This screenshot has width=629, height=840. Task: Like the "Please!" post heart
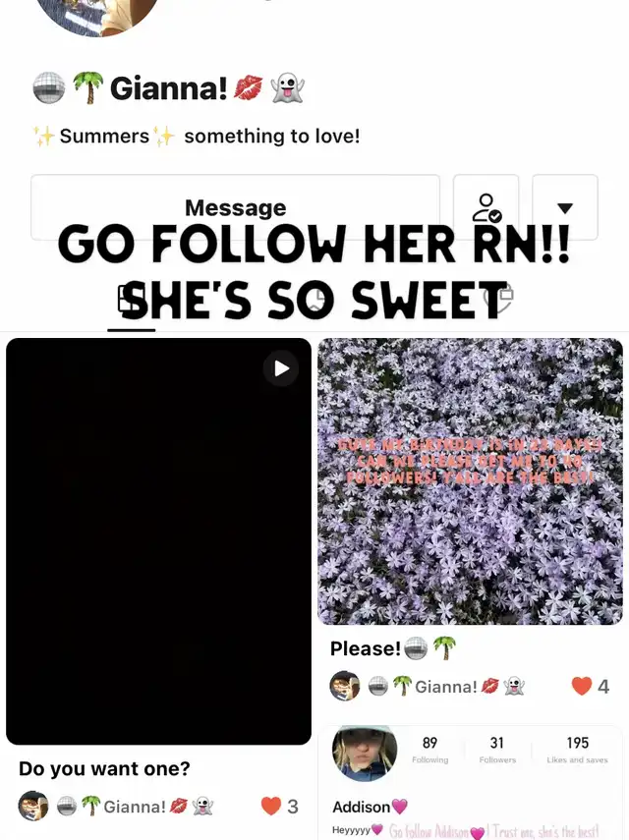(582, 686)
